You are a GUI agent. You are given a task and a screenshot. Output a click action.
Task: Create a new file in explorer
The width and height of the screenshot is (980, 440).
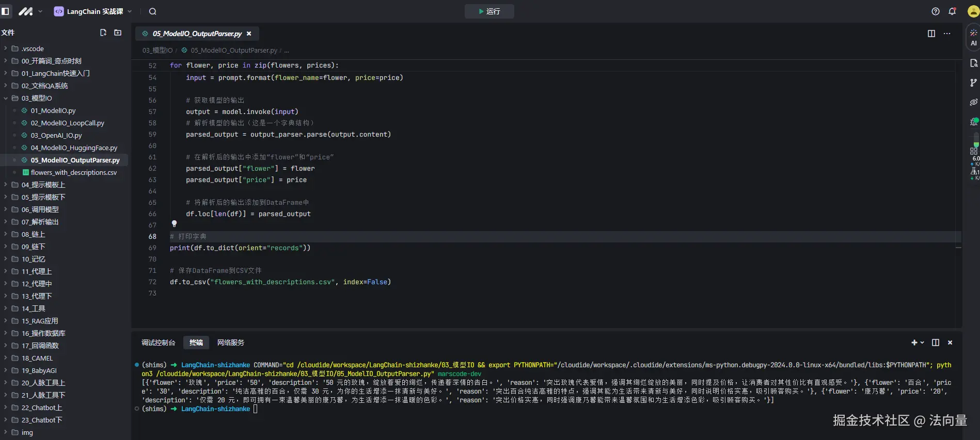point(103,32)
